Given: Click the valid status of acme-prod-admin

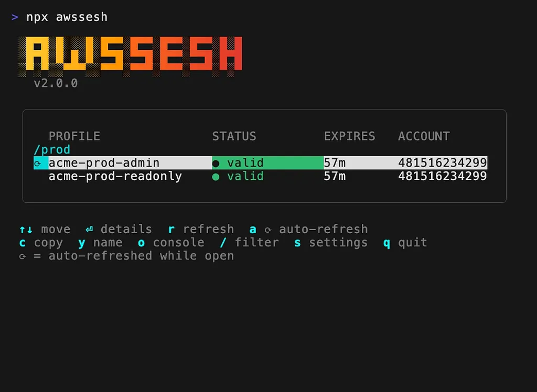Looking at the screenshot, I should coord(245,162).
